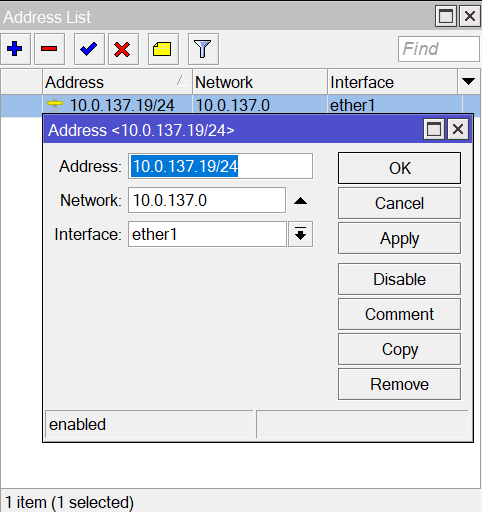Click the Comment button in dialog
Image resolution: width=482 pixels, height=512 pixels.
point(399,314)
